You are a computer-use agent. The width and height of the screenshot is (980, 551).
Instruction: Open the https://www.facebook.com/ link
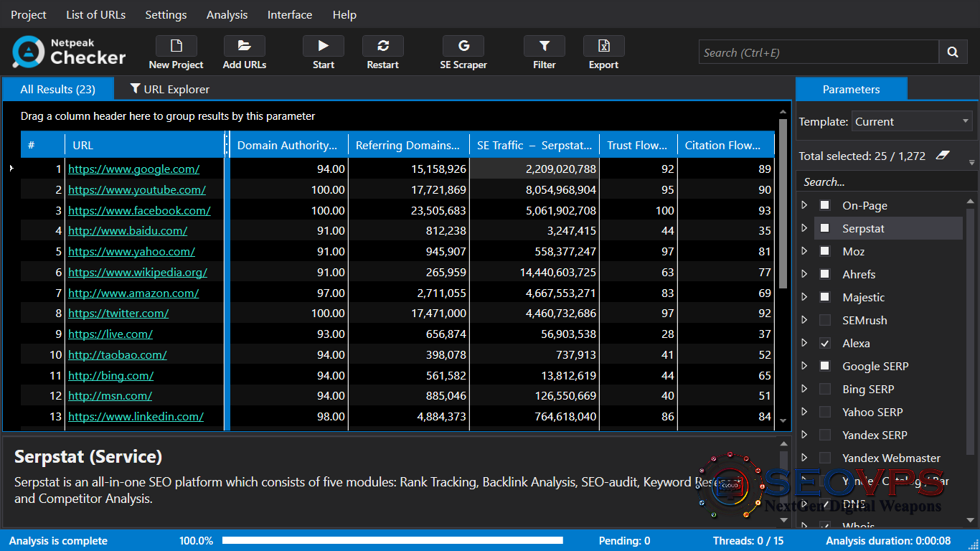coord(139,210)
